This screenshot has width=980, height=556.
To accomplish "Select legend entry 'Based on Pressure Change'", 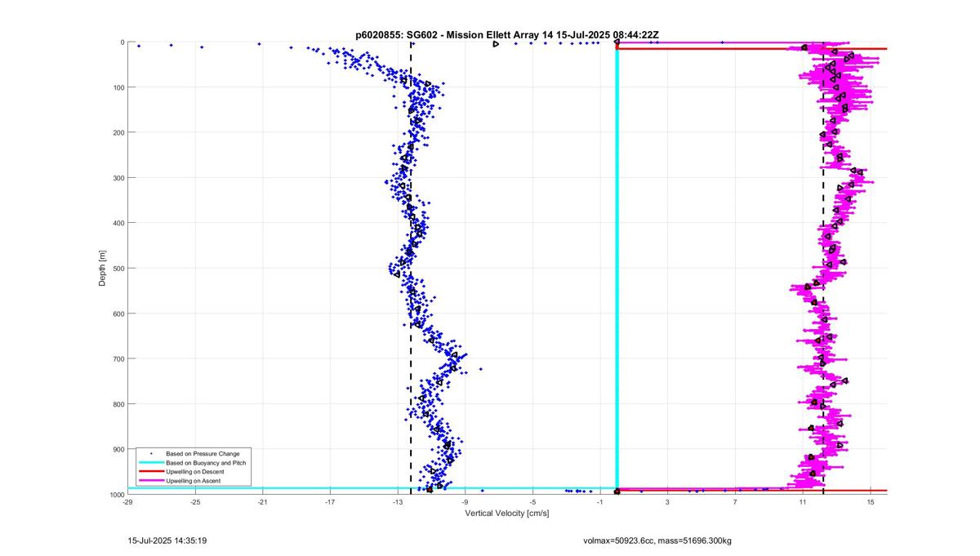I will click(203, 453).
